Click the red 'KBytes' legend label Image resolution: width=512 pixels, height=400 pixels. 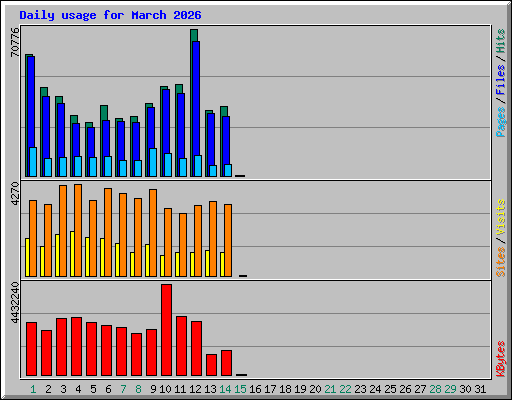click(x=500, y=359)
